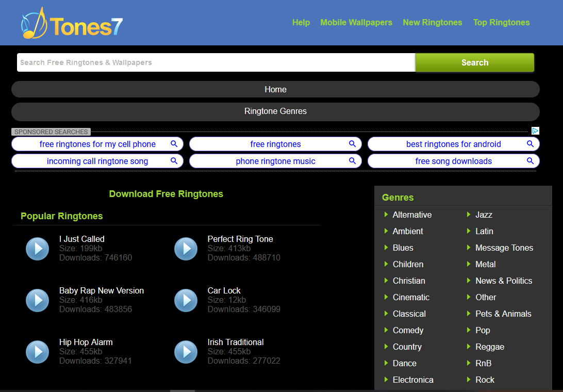Open the Message Tones genre
The height and width of the screenshot is (392, 563).
click(x=504, y=248)
